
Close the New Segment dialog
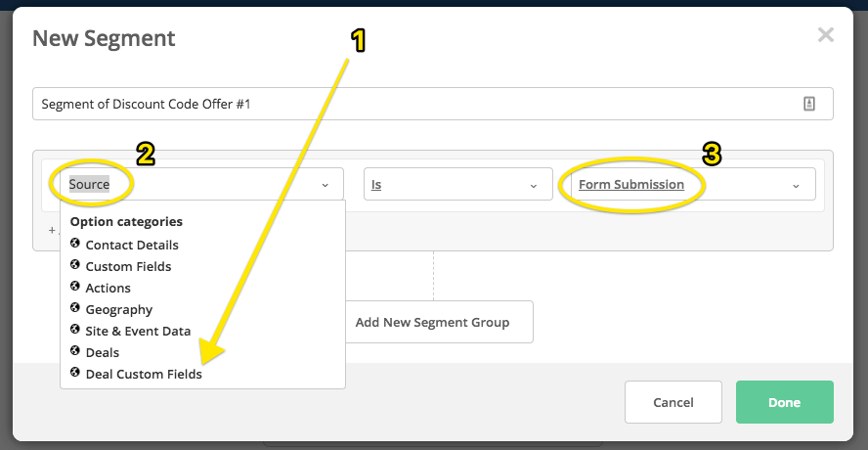point(825,35)
